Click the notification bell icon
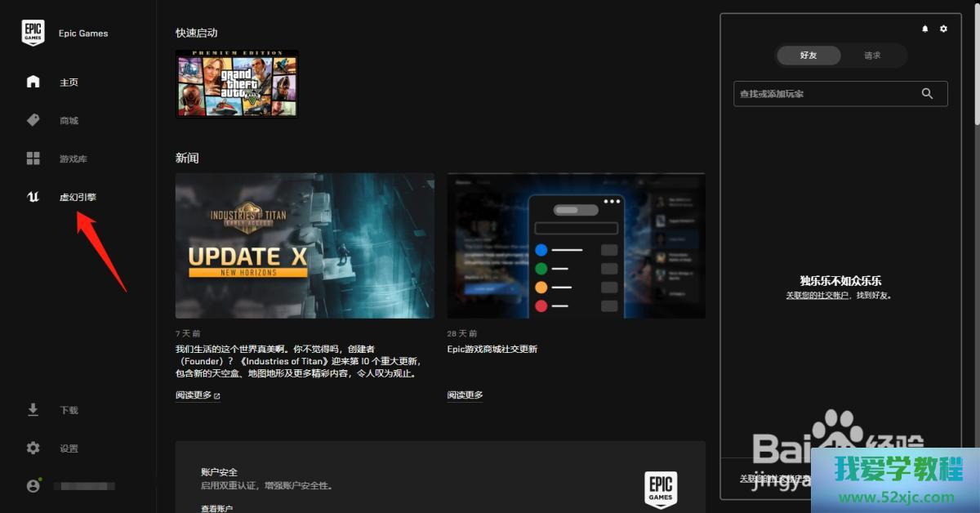The width and height of the screenshot is (980, 513). pyautogui.click(x=925, y=29)
